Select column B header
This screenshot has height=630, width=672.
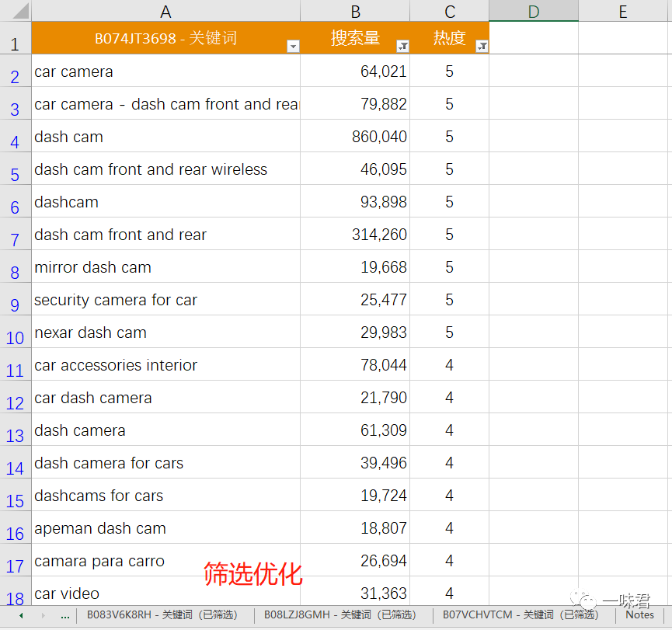pyautogui.click(x=355, y=11)
